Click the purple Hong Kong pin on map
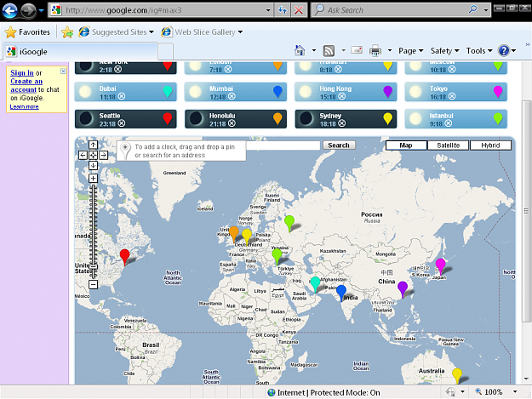The width and height of the screenshot is (532, 399). [x=403, y=288]
